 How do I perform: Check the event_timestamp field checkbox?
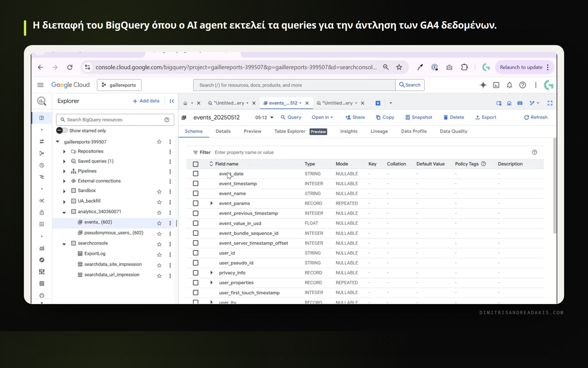pyautogui.click(x=196, y=184)
